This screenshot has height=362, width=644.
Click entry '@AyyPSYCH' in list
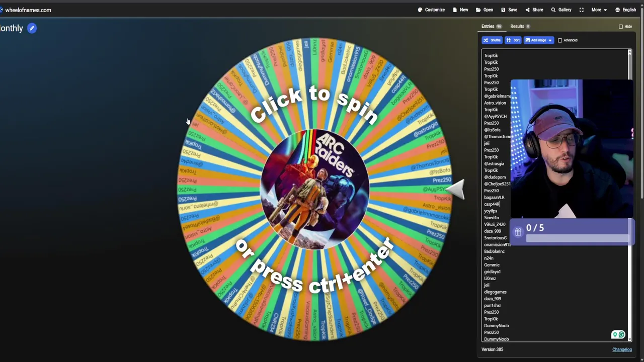pos(495,116)
